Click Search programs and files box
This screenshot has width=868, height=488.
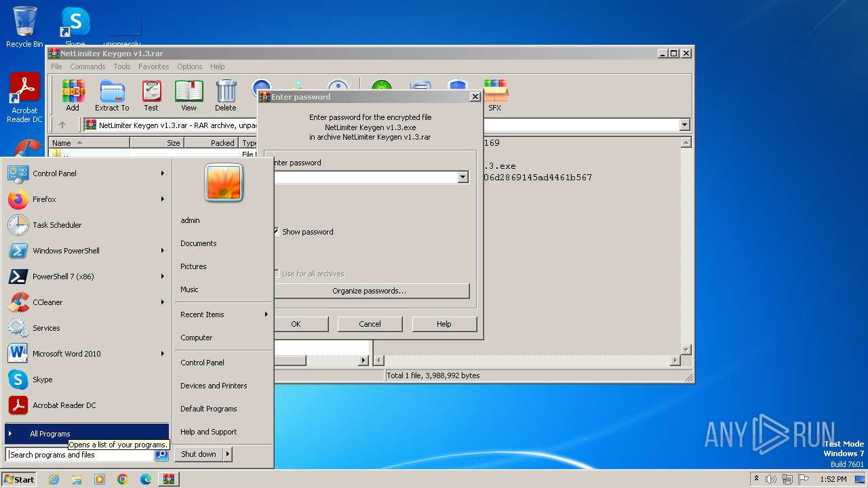click(x=80, y=455)
